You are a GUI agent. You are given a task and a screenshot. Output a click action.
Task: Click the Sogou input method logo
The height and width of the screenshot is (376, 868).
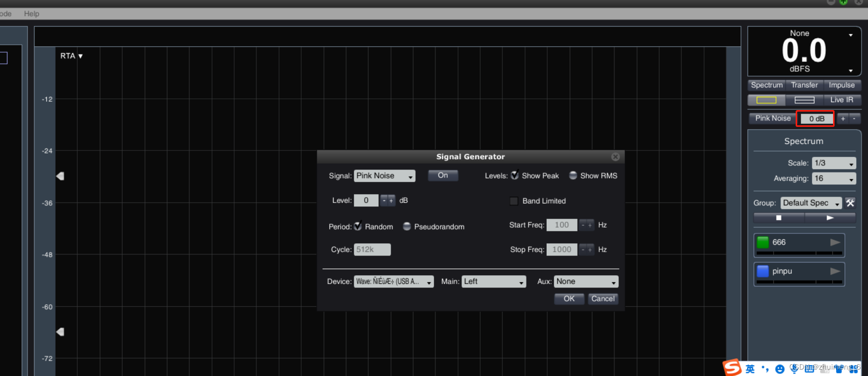pos(732,368)
